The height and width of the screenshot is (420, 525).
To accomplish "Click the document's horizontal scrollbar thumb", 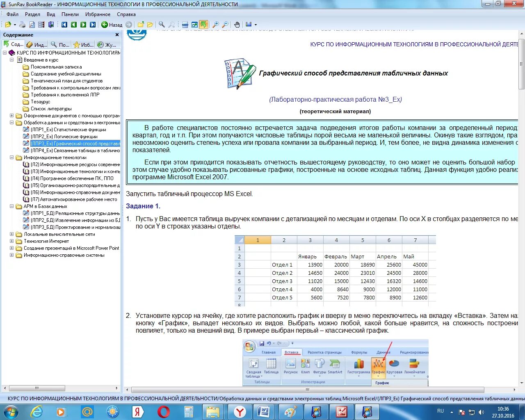I will 308,390.
